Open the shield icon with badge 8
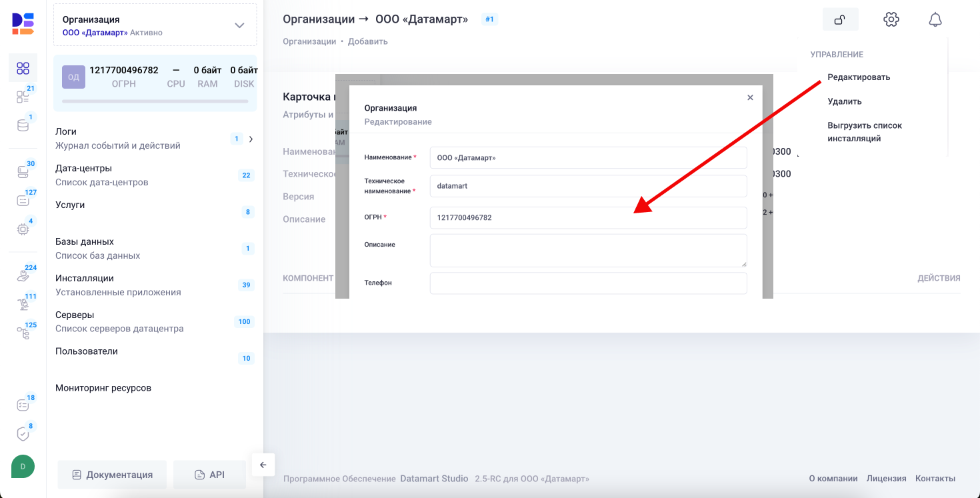Viewport: 980px width, 498px height. [x=23, y=434]
